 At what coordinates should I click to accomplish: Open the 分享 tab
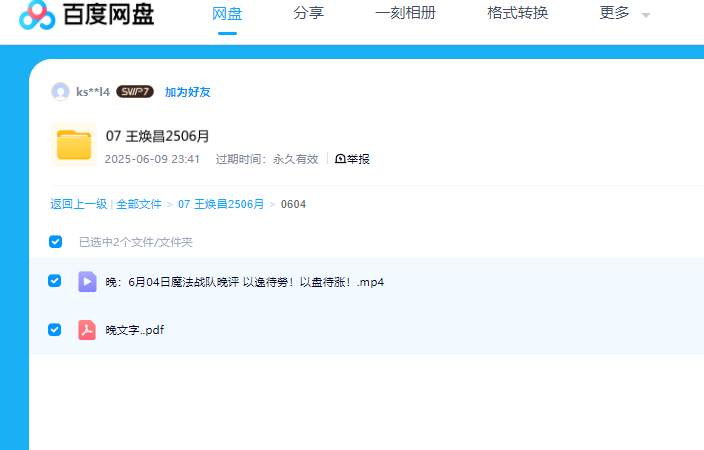click(x=308, y=14)
